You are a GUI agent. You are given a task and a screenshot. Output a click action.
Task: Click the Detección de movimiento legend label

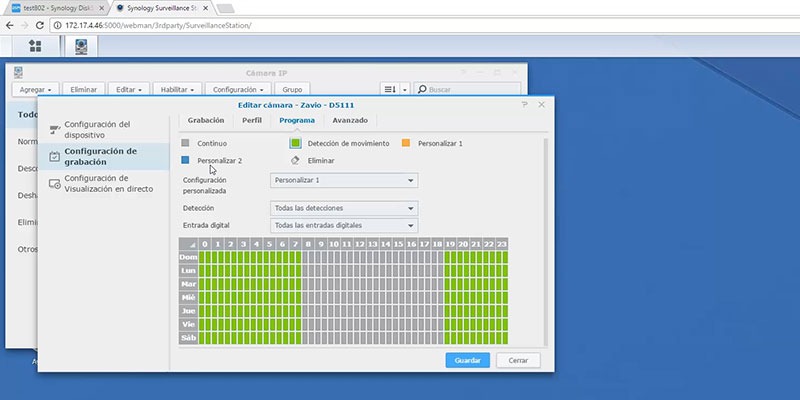(x=348, y=143)
